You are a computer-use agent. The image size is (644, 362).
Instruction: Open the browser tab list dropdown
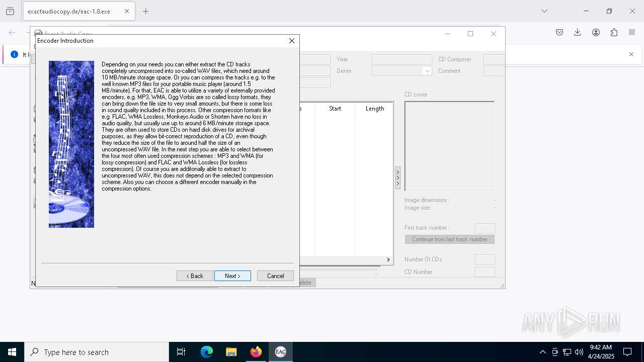coord(544,11)
